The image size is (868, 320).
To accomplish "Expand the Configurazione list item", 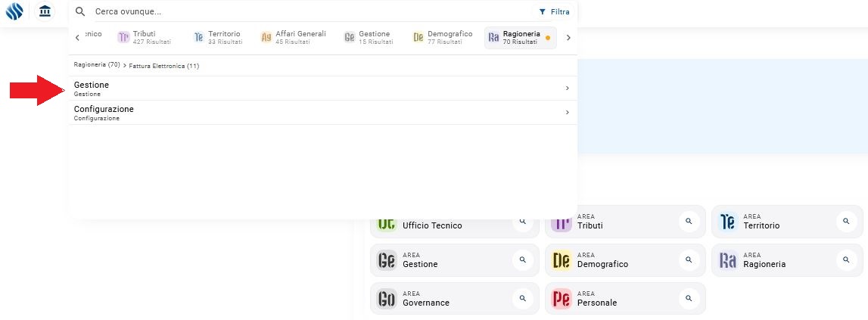I will tap(322, 113).
